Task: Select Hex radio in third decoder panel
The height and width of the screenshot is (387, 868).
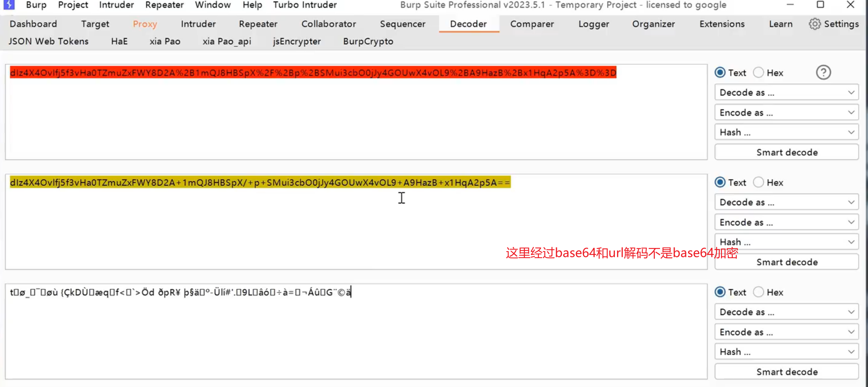Action: (758, 292)
